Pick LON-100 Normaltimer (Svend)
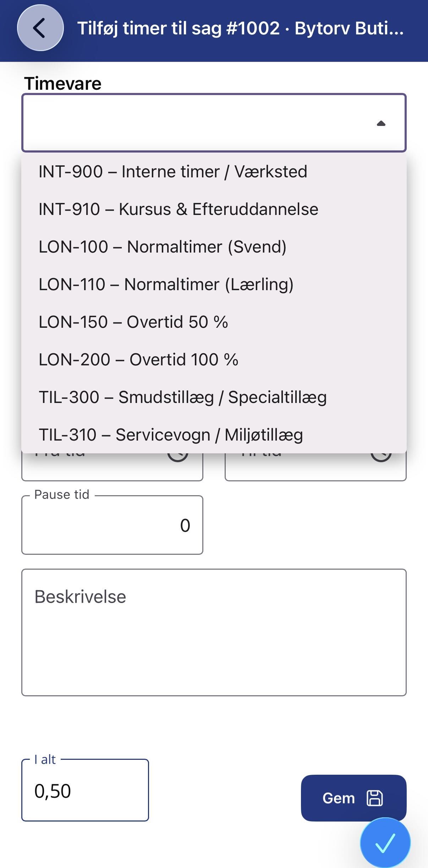 coord(214,247)
